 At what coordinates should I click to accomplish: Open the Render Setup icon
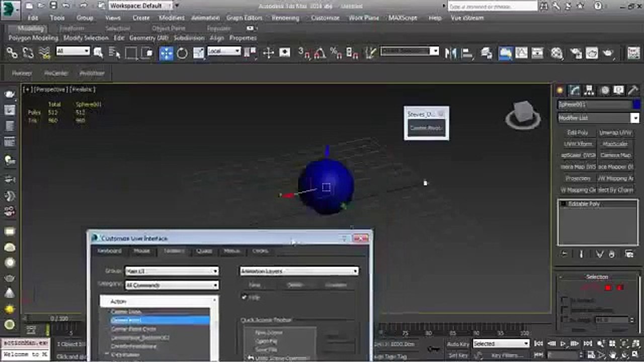[575, 53]
